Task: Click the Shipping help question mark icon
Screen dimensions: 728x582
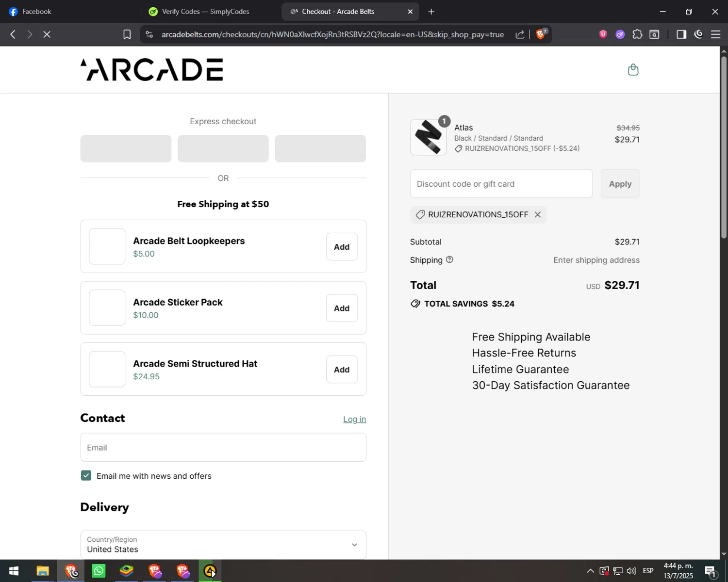Action: tap(449, 259)
